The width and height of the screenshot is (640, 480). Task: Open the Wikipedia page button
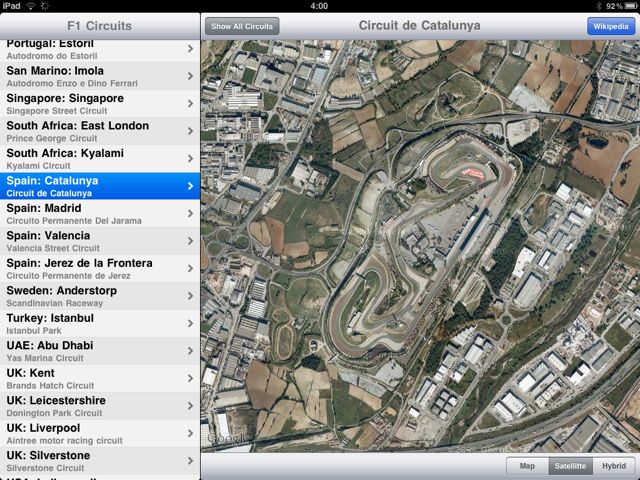611,26
